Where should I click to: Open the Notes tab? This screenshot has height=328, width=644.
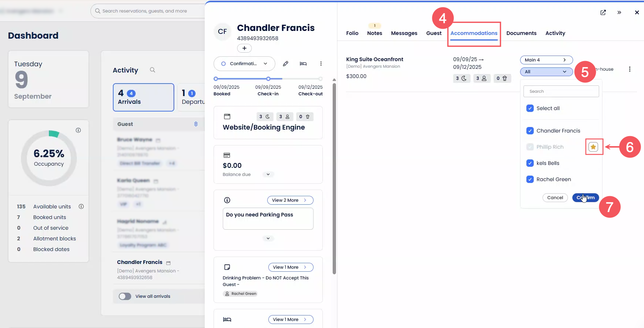click(375, 33)
